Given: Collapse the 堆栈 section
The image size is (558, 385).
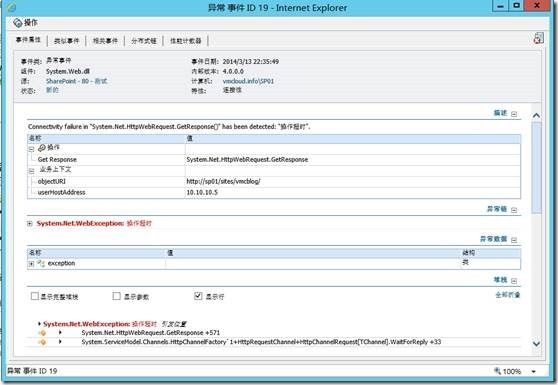Looking at the screenshot, I should click(x=514, y=281).
